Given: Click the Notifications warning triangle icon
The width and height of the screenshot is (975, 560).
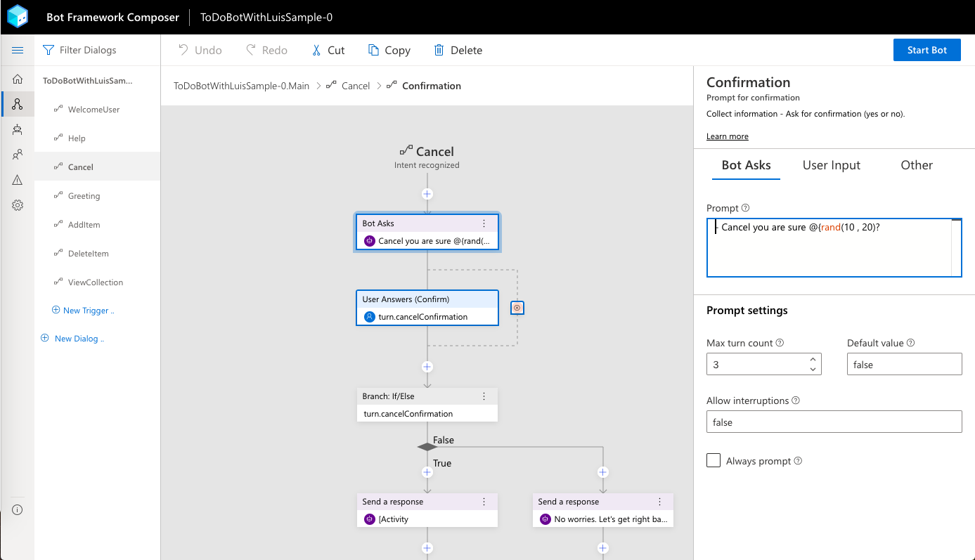Looking at the screenshot, I should click(17, 179).
